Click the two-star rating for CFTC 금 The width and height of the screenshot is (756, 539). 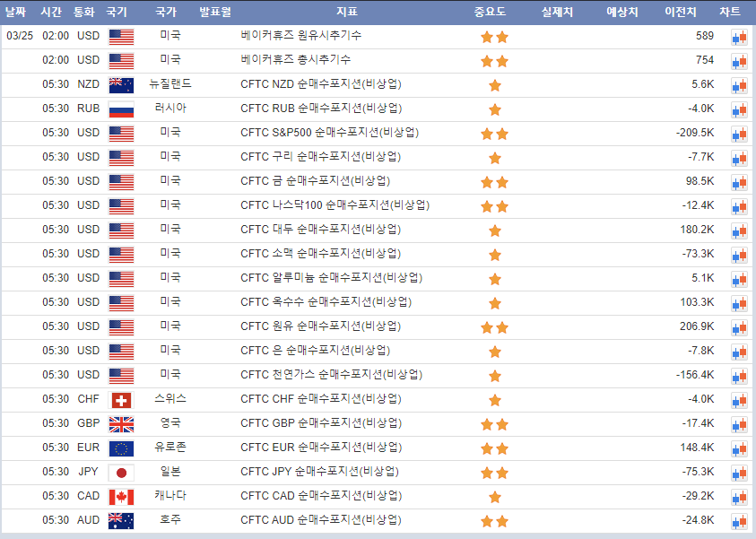pyautogui.click(x=494, y=182)
